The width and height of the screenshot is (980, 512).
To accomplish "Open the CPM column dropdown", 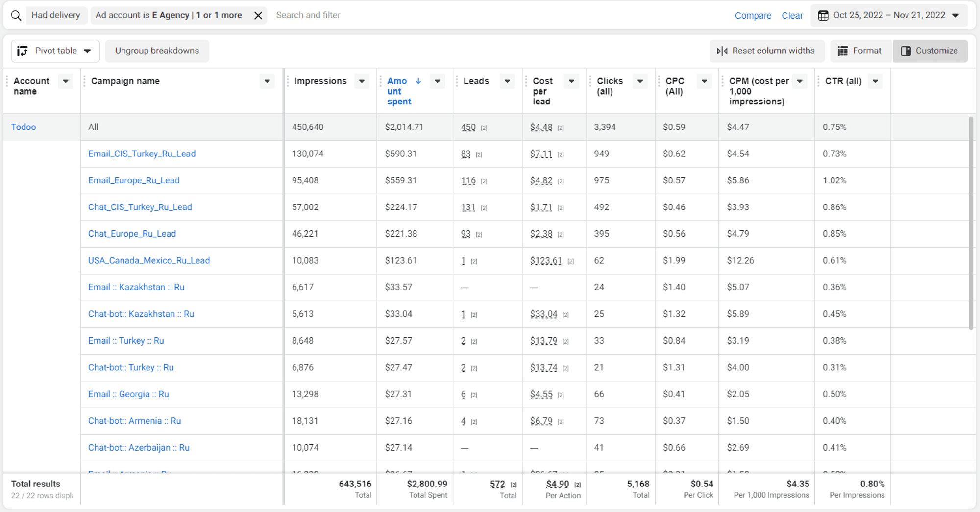I will 800,81.
